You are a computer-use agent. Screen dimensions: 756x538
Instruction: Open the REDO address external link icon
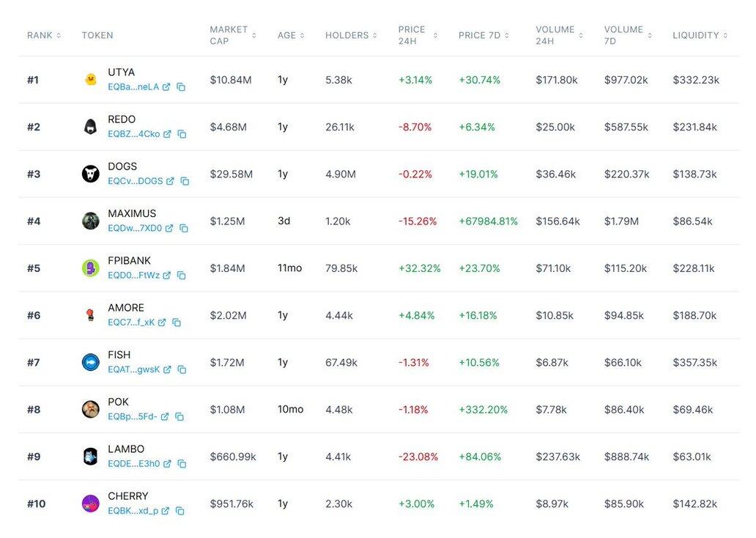[x=167, y=134]
